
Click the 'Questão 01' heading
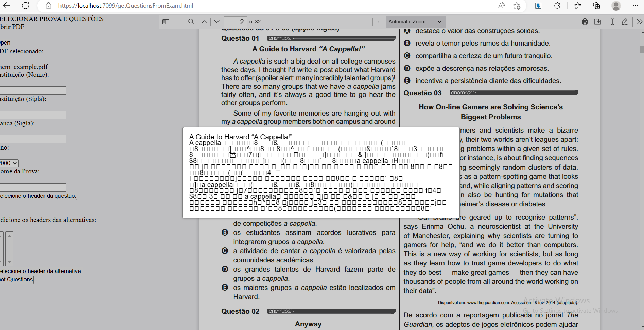(240, 38)
